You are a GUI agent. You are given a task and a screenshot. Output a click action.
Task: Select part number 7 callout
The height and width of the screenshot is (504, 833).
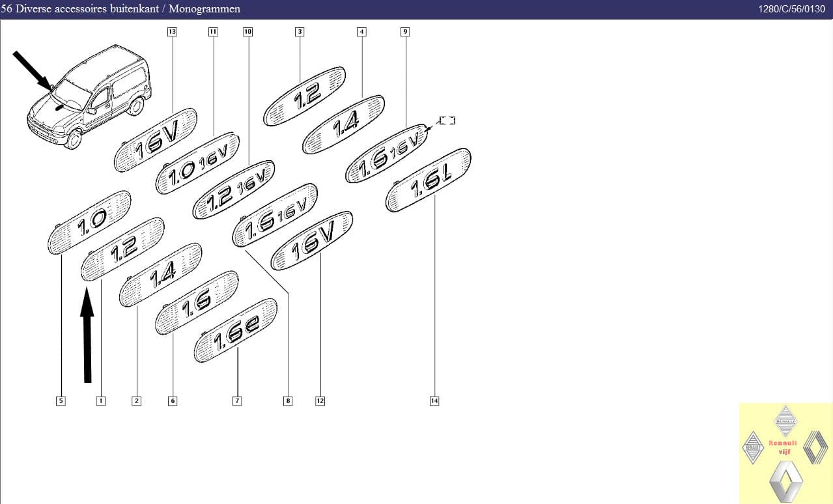(237, 401)
